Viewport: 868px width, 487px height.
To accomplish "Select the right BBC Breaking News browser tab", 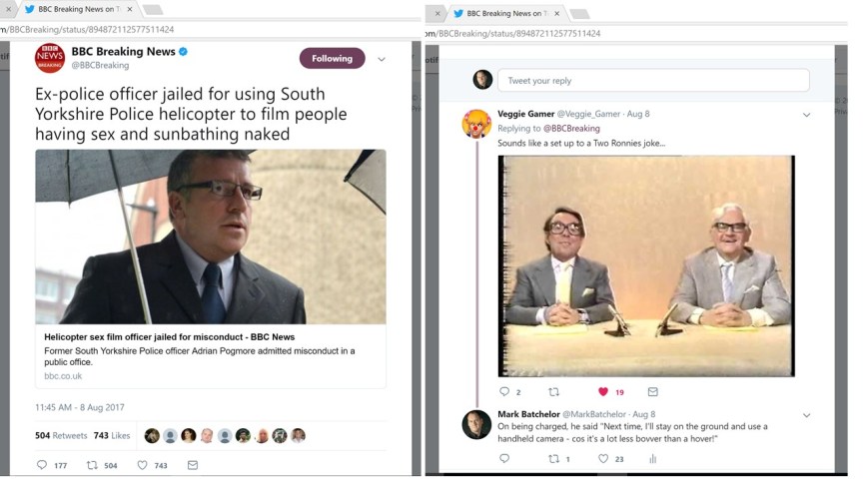I will 504,13.
